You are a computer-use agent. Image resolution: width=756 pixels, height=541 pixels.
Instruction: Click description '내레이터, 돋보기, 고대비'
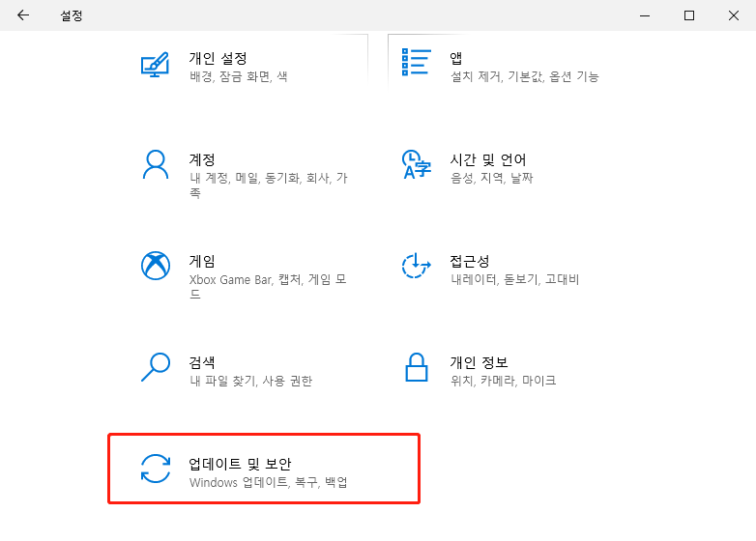pos(514,279)
